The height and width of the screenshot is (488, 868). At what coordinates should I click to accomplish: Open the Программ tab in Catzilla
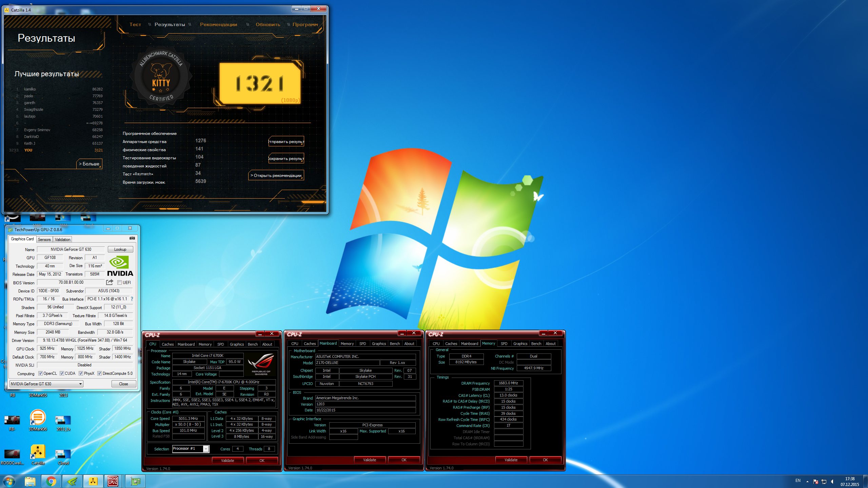click(x=305, y=24)
